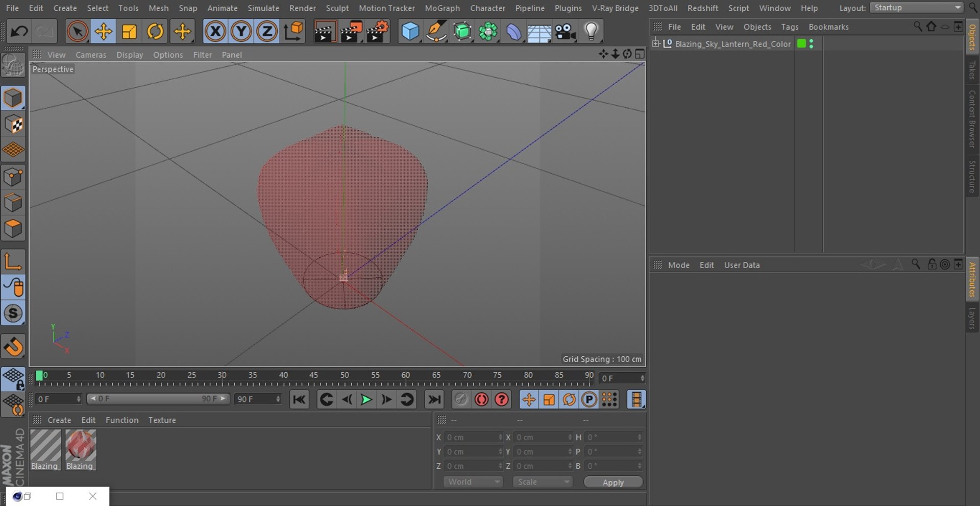Viewport: 980px width, 506px height.
Task: Toggle the viewport layout maximize icon
Action: point(640,54)
